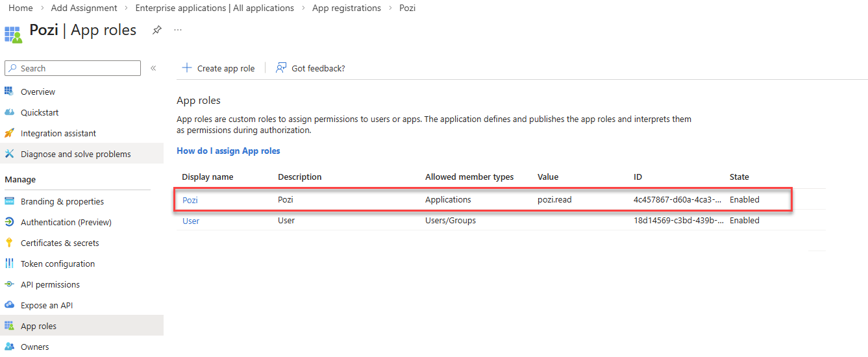Click the Integration assistant rocket icon
Image resolution: width=868 pixels, height=357 pixels.
(x=9, y=133)
